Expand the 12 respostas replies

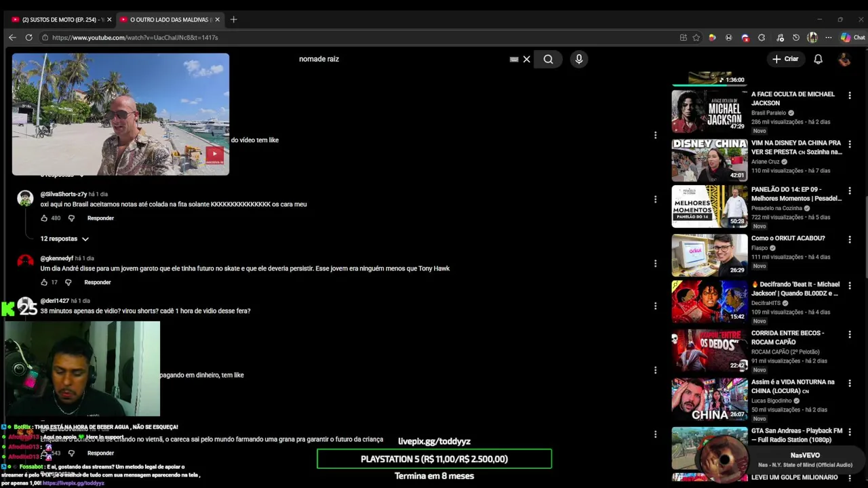[x=64, y=239]
